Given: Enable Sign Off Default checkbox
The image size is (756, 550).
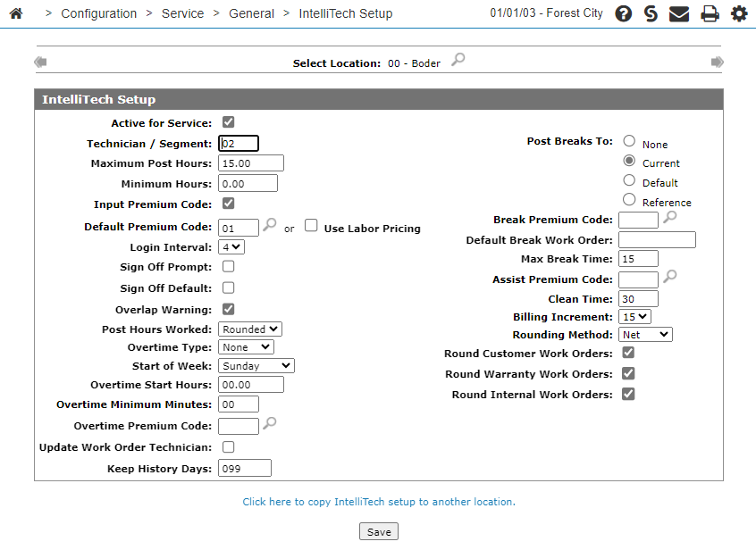Looking at the screenshot, I should pos(229,288).
